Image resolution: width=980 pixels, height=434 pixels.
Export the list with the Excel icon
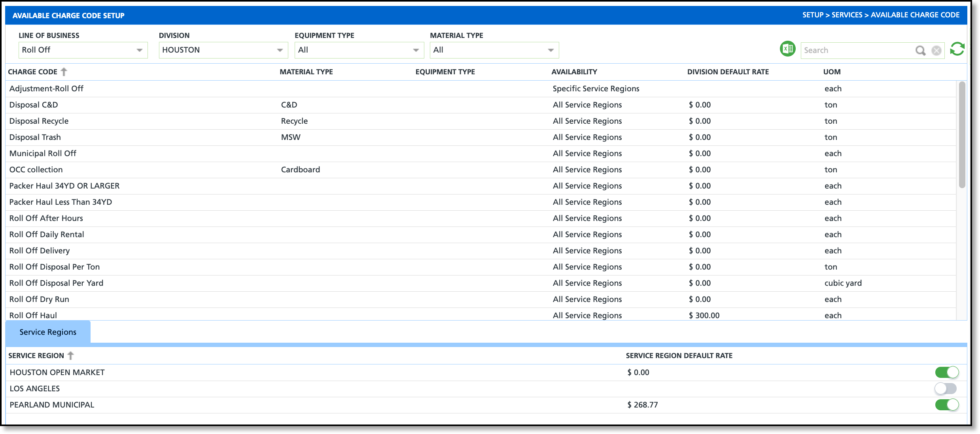pyautogui.click(x=787, y=49)
